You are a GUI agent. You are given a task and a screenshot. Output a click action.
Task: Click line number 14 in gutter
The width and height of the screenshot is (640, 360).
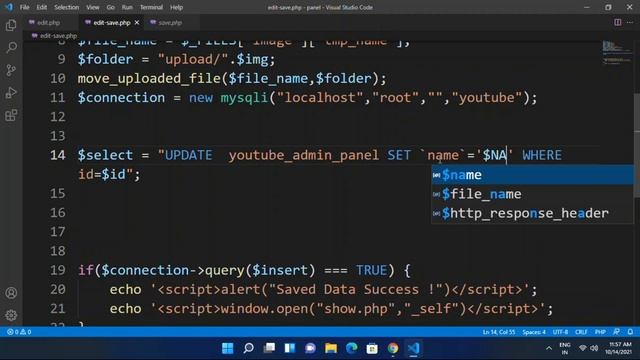58,155
